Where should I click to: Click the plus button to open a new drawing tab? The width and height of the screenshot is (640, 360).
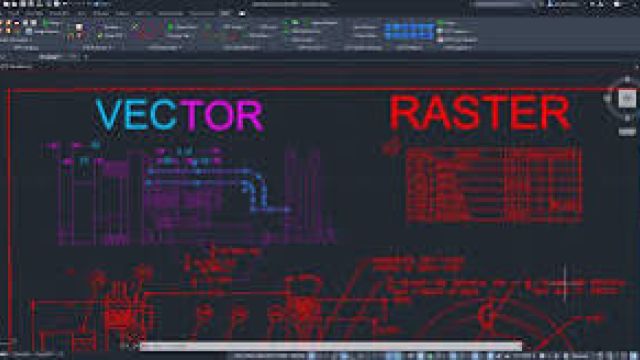(x=86, y=57)
